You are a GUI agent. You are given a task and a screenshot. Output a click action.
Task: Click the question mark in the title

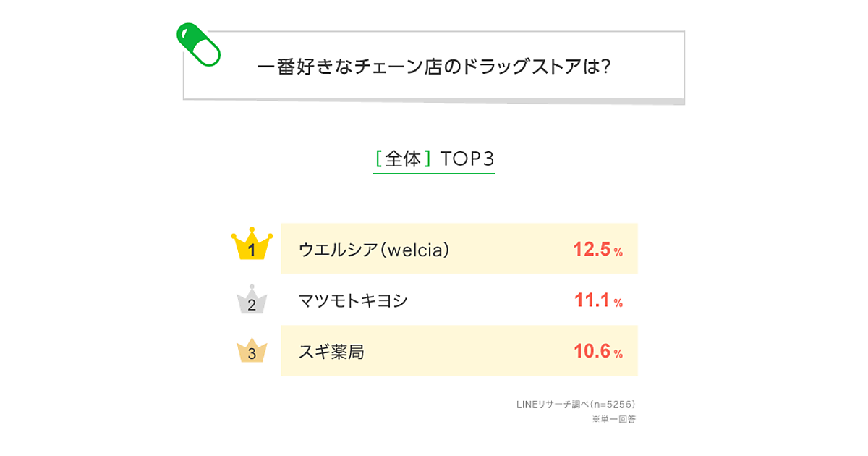pos(606,67)
